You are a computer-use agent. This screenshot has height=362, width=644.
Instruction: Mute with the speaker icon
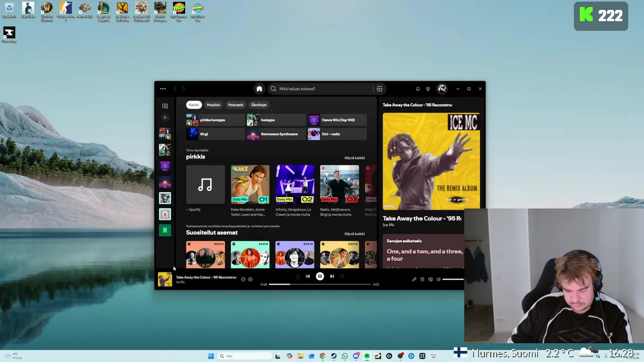pos(438,279)
